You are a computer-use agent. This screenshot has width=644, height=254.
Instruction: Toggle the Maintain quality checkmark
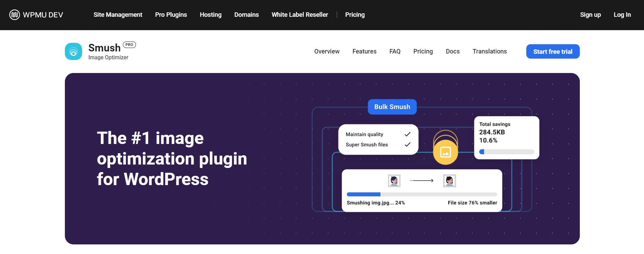(407, 134)
